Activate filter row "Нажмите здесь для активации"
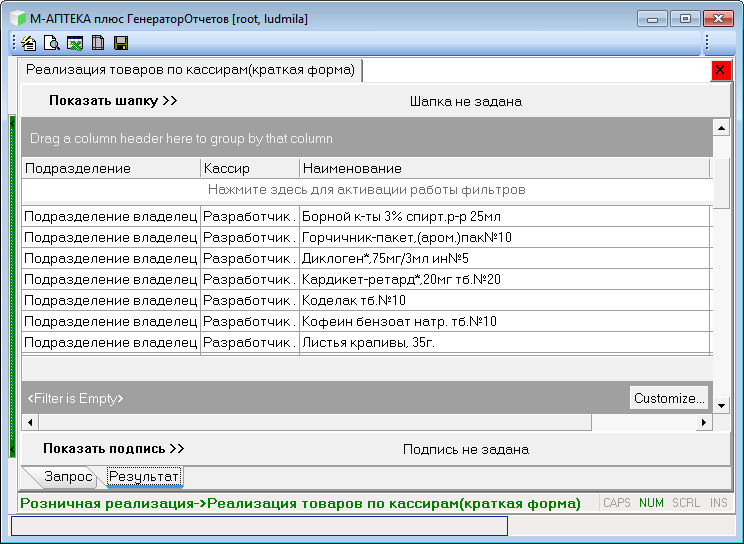The image size is (744, 544). [367, 189]
